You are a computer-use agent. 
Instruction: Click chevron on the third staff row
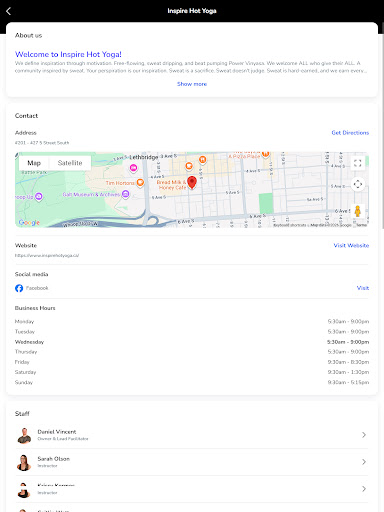click(x=364, y=489)
